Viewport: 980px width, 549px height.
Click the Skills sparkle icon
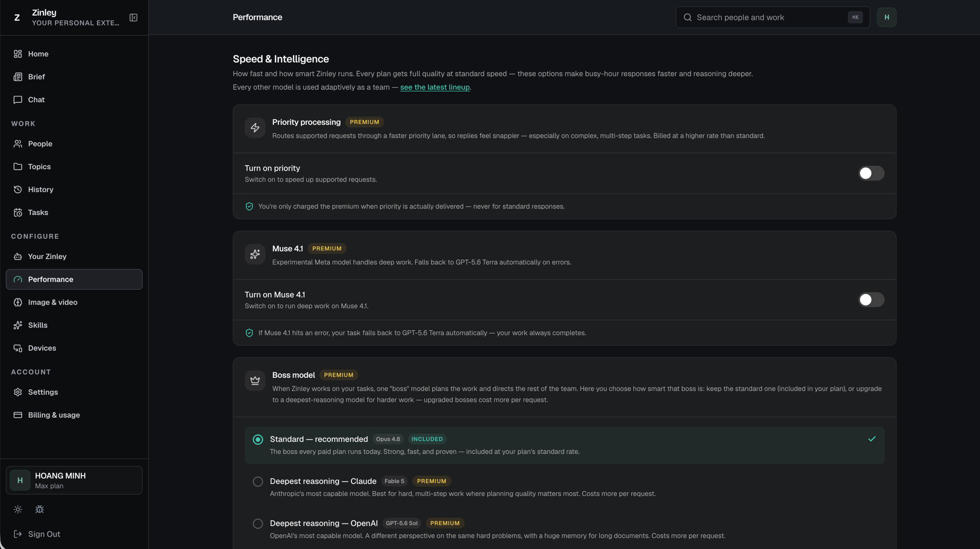18,325
